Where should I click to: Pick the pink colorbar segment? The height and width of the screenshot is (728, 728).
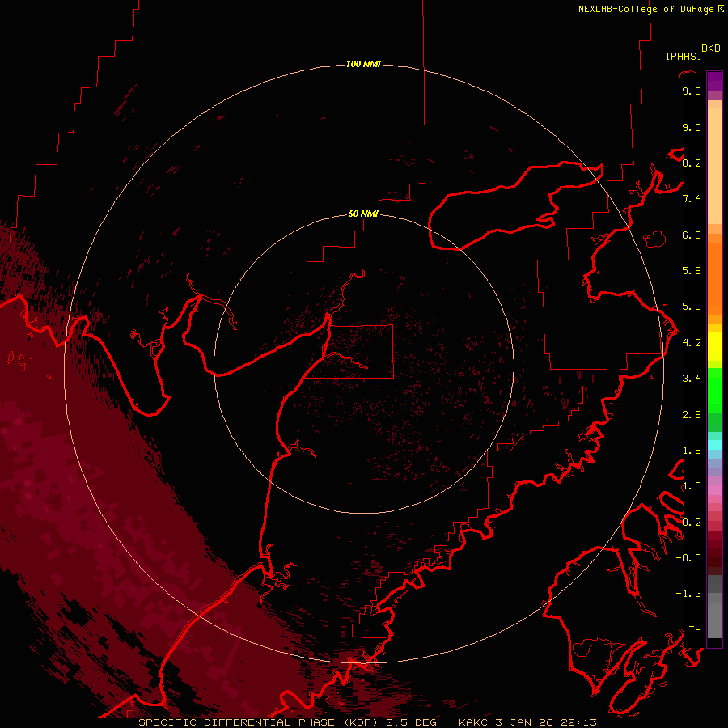(x=714, y=490)
